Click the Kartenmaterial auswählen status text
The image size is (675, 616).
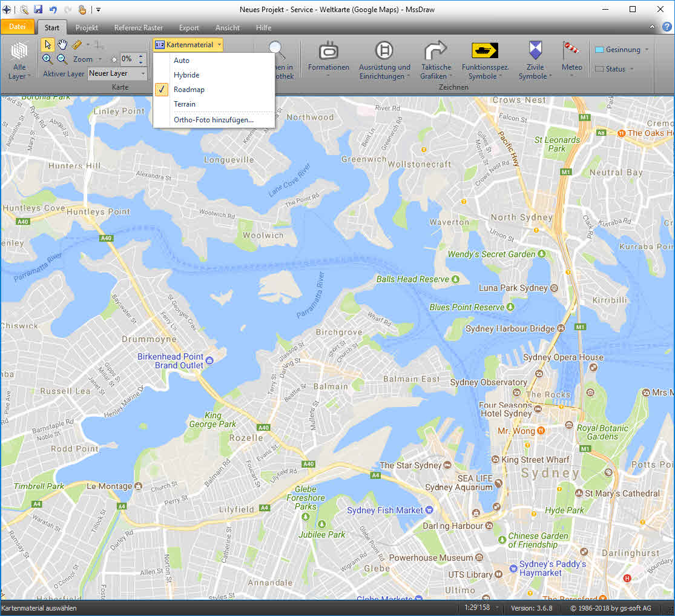pos(39,608)
